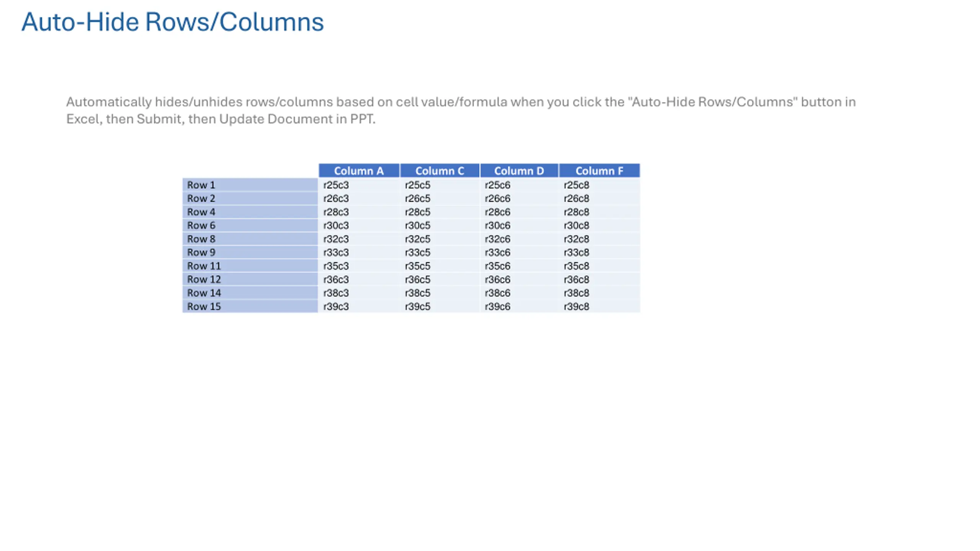This screenshot has height=551, width=980.
Task: Select cell r35c5
Action: coord(440,266)
